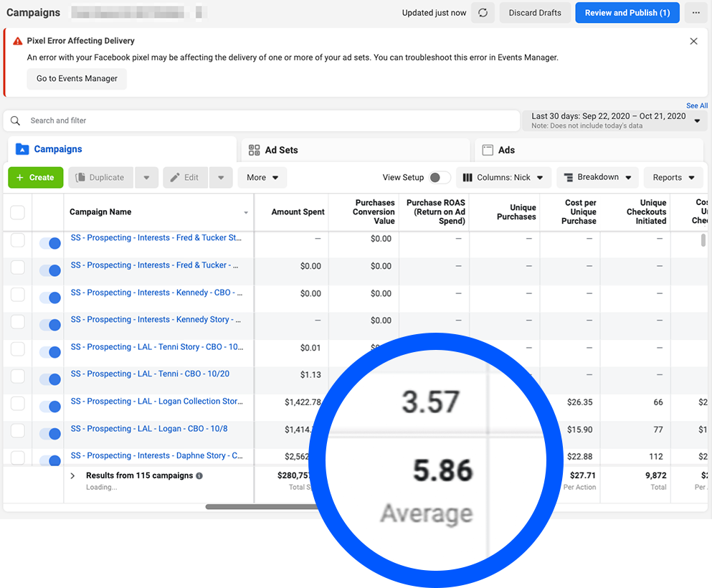This screenshot has width=712, height=588.
Task: Turn off Fred & Tucker St... campaign toggle
Action: point(50,243)
